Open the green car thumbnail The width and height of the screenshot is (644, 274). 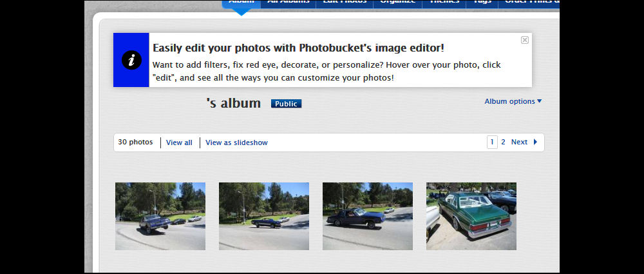471,217
